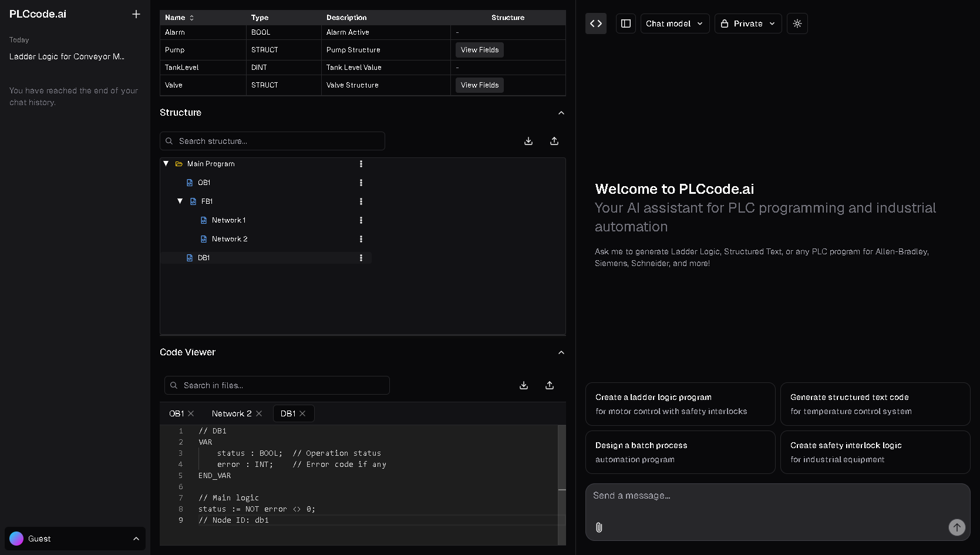Collapse the Code Viewer section
Viewport: 980px width, 555px height.
pyautogui.click(x=561, y=352)
